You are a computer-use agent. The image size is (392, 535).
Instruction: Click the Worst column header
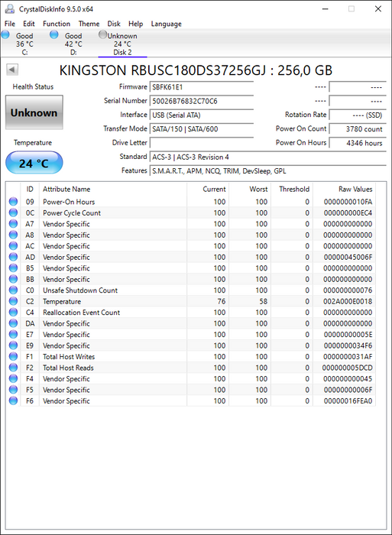[250, 189]
